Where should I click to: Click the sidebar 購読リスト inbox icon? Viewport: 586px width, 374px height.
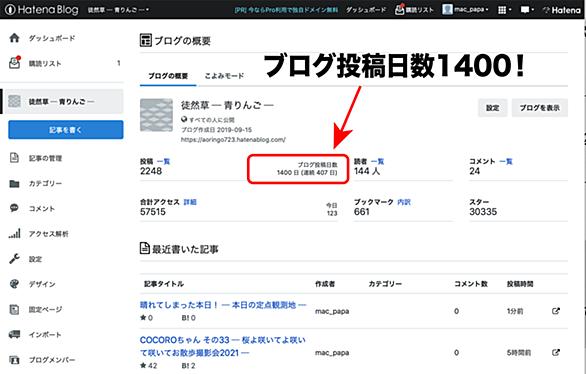[x=14, y=63]
